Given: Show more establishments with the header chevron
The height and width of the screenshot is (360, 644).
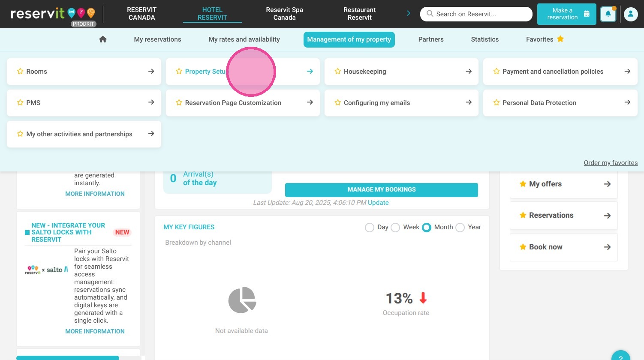Looking at the screenshot, I should (x=409, y=14).
